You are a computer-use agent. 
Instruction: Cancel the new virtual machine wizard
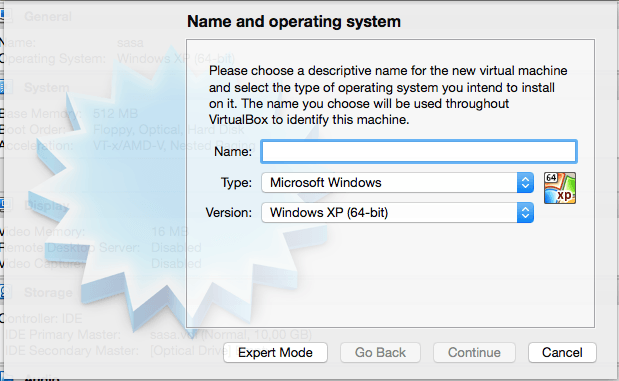point(562,352)
